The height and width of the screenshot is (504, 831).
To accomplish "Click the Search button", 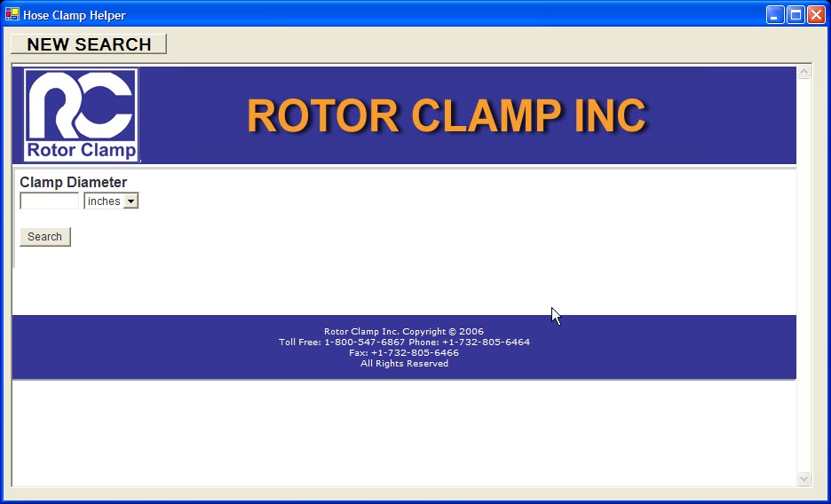I will click(x=45, y=237).
